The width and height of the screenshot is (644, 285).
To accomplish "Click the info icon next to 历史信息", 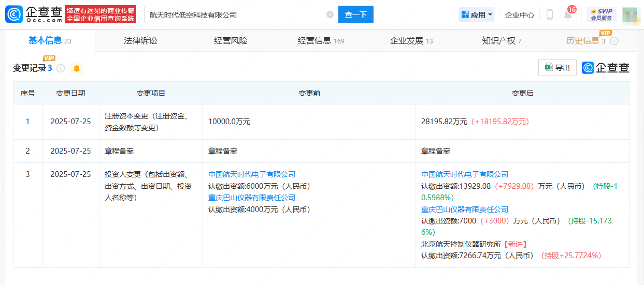I will point(614,41).
